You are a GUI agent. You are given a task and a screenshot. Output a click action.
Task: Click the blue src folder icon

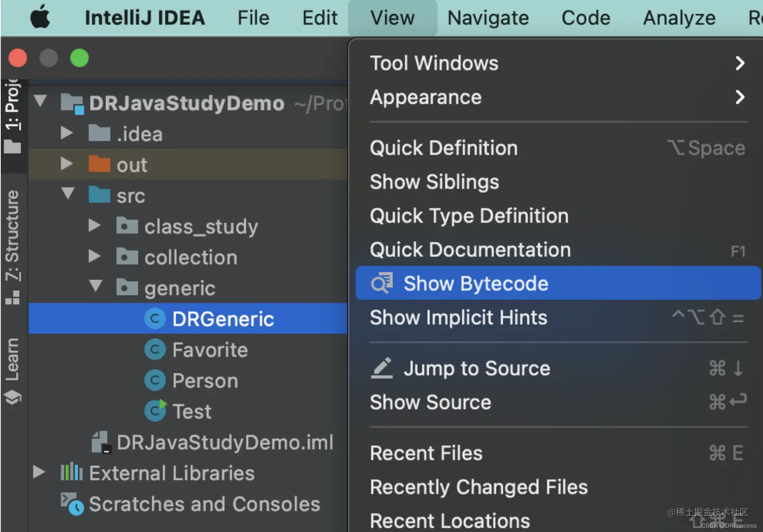pyautogui.click(x=99, y=195)
